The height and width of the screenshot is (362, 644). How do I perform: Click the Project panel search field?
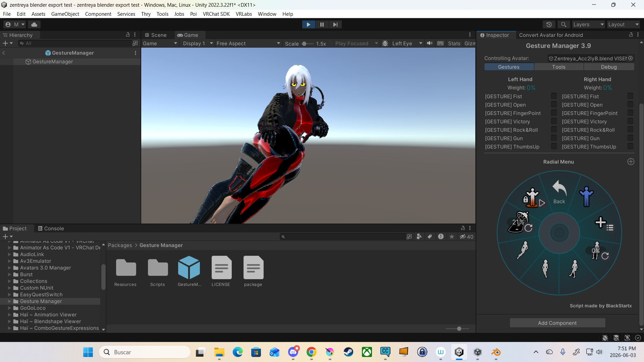coord(343,237)
